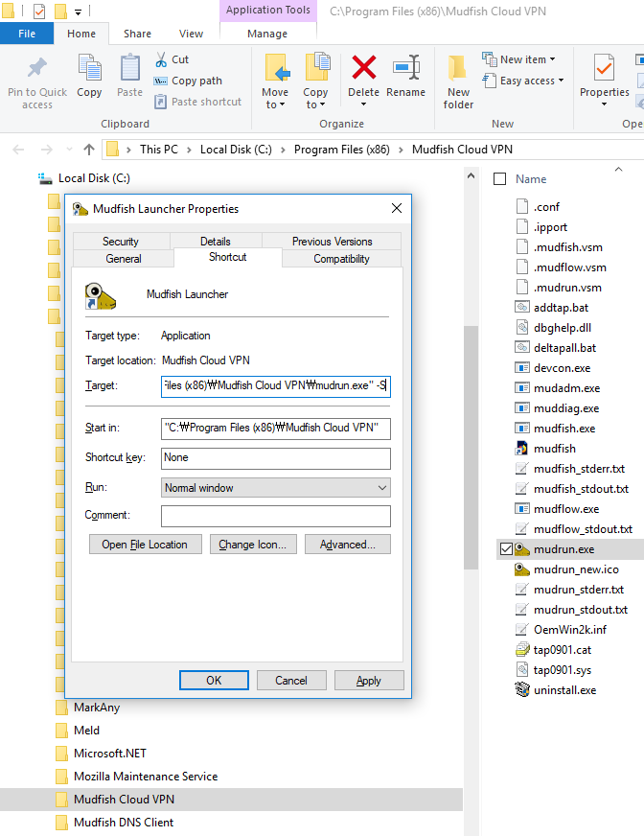Select Mudfish DNS Client folder in tree
644x836 pixels.
(x=124, y=823)
